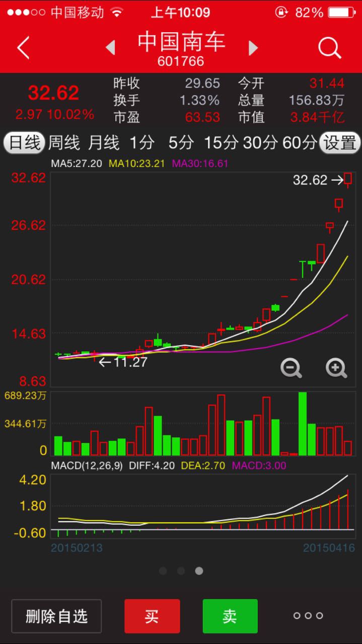Tap the 总量 value 156.83万
This screenshot has width=362, height=644.
point(317,100)
